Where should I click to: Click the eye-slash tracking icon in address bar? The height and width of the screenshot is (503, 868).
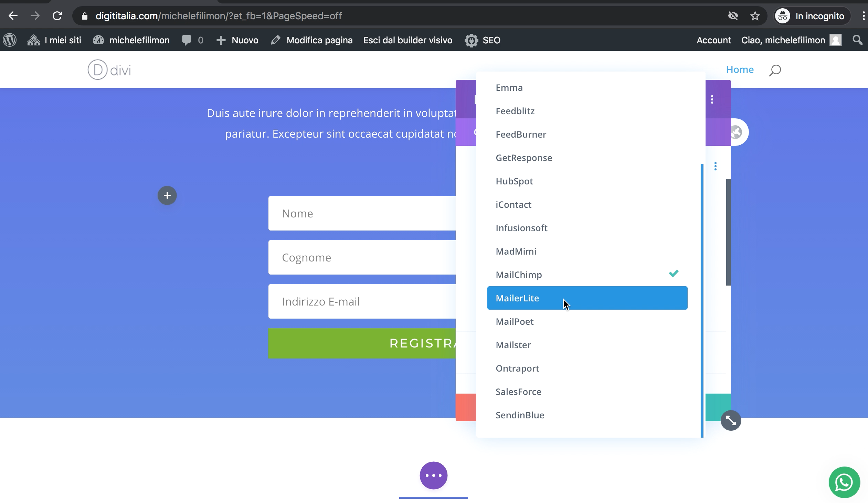coord(733,16)
